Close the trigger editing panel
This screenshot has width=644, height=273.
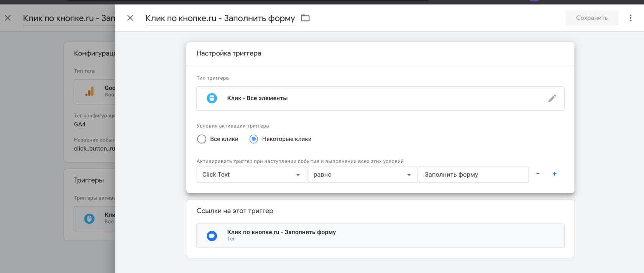(x=130, y=18)
